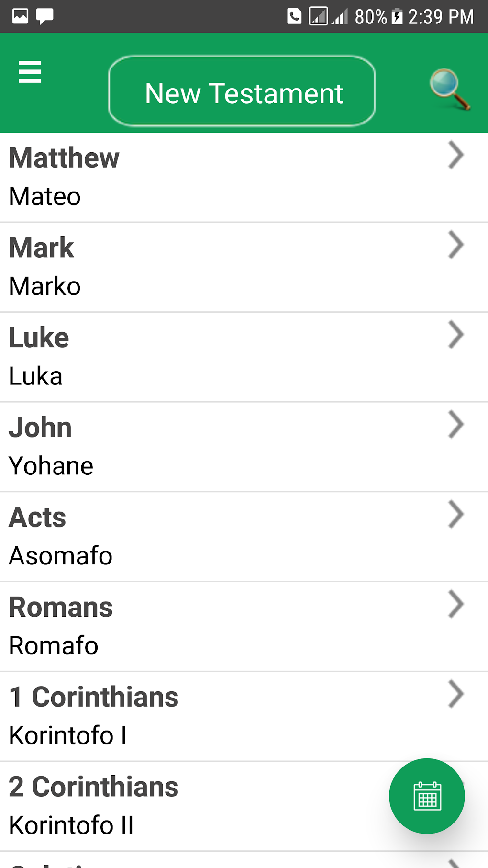Select the Acts (Asomafo) entry

(191, 537)
